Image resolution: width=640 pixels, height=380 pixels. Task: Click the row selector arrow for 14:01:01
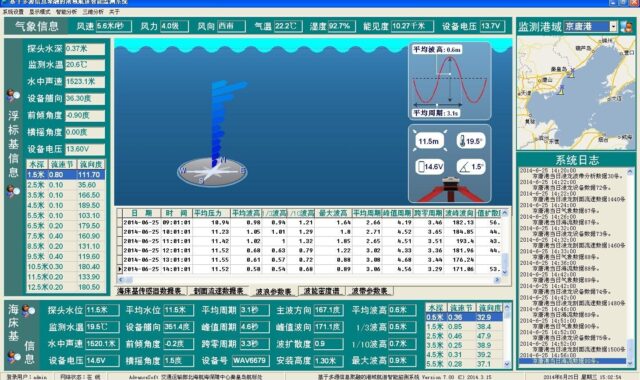click(x=120, y=269)
